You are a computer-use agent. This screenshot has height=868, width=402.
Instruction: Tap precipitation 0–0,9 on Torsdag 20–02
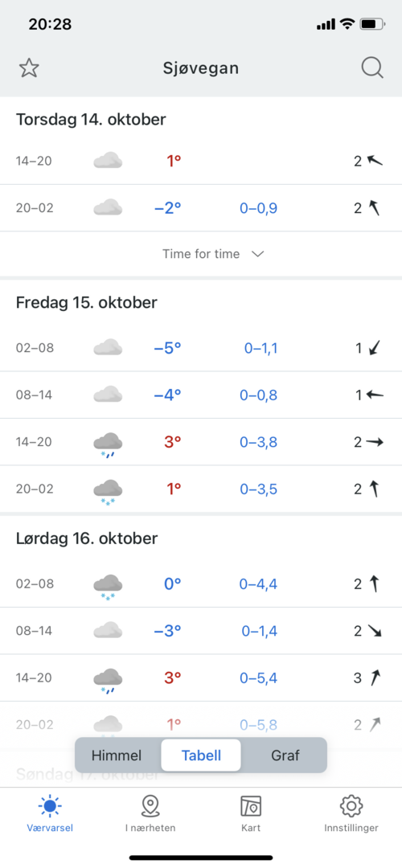coord(258,208)
